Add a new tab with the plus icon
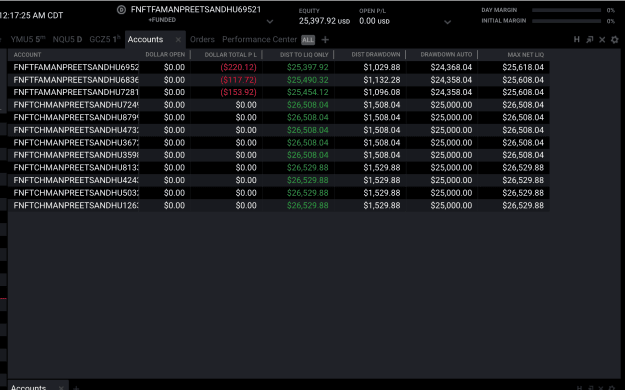This screenshot has width=625, height=390. [325, 39]
